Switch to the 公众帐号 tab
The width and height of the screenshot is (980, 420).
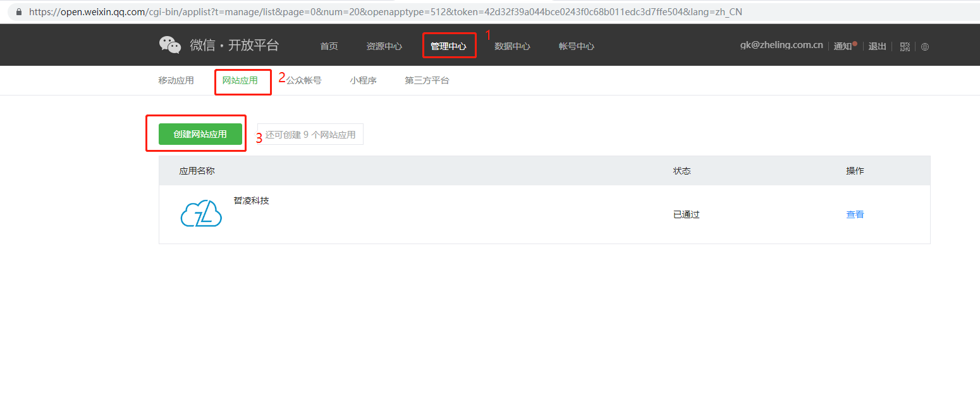click(305, 80)
